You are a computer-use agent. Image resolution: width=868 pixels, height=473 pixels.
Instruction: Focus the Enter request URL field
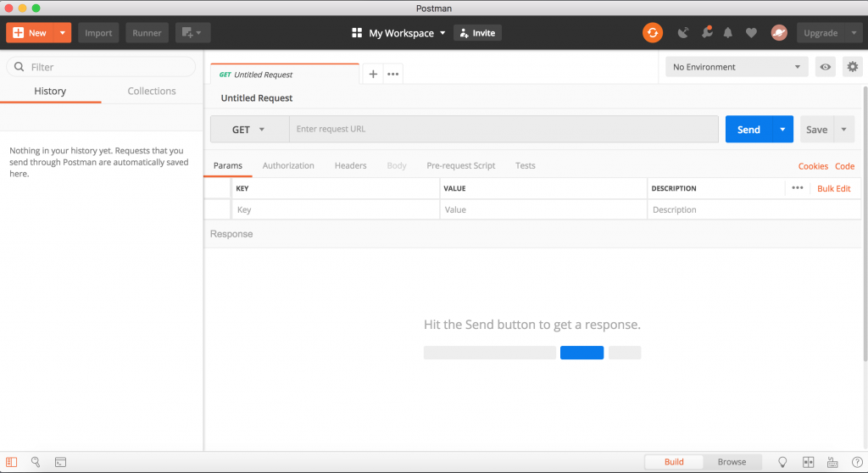tap(504, 129)
